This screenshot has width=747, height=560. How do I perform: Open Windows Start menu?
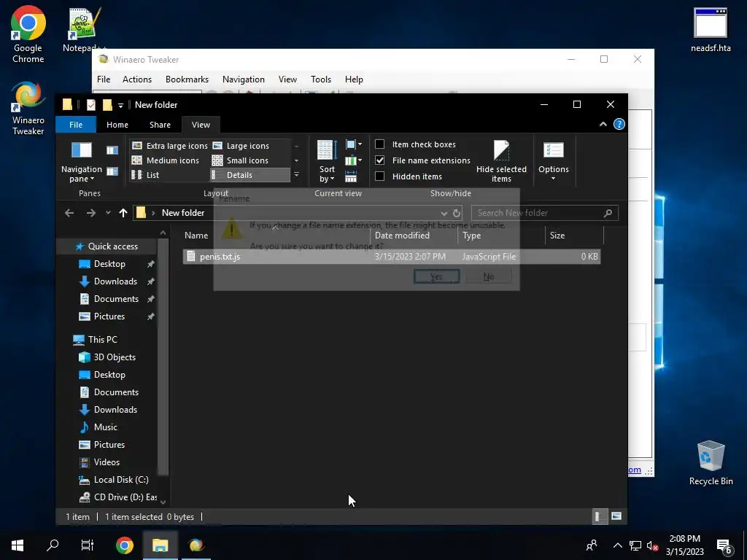point(18,545)
